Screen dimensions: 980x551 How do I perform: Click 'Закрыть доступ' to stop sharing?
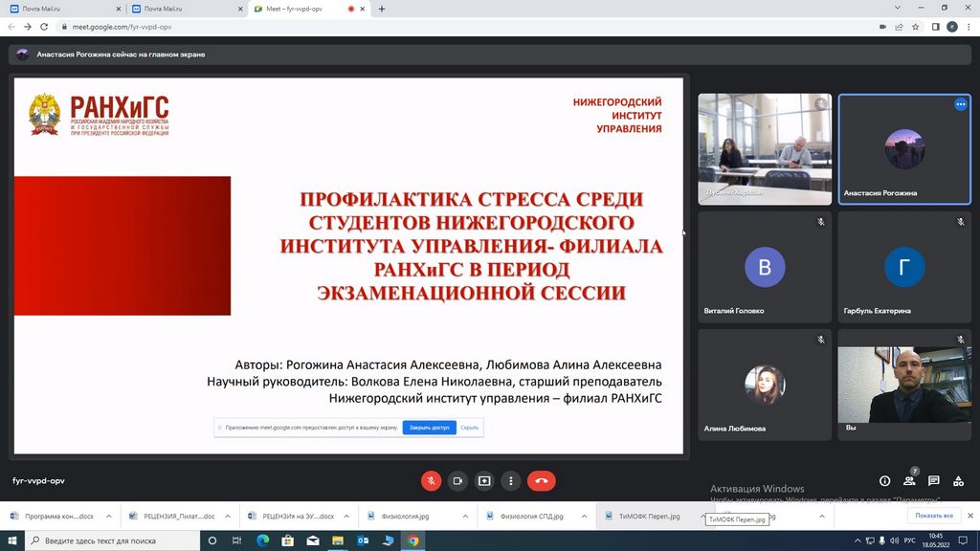coord(429,428)
